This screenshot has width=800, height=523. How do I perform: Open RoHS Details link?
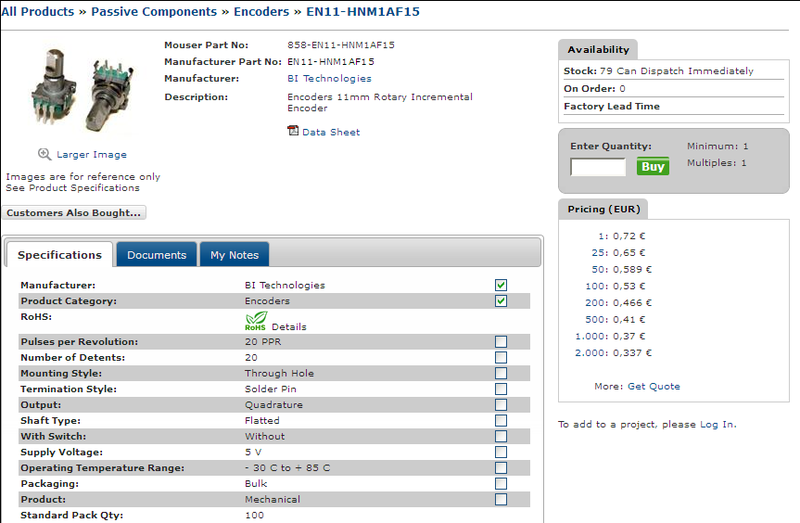(289, 327)
